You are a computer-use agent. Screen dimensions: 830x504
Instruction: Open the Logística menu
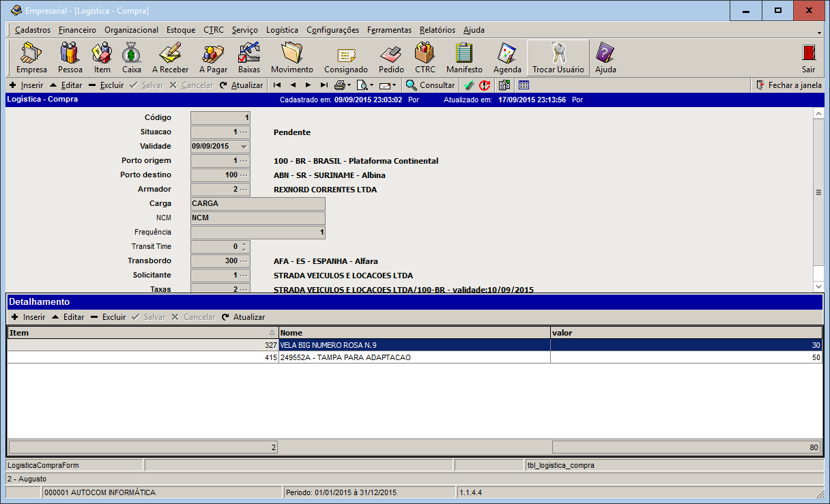[x=282, y=30]
